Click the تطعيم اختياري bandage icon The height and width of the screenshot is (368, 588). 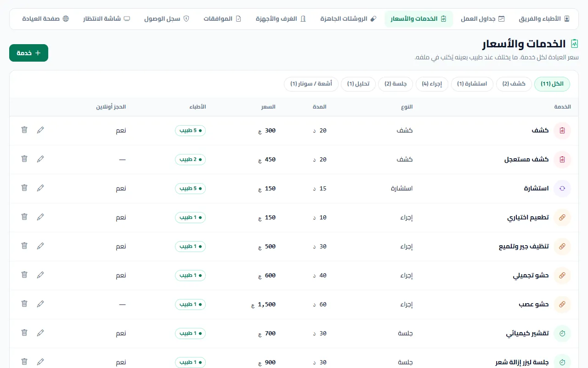562,218
